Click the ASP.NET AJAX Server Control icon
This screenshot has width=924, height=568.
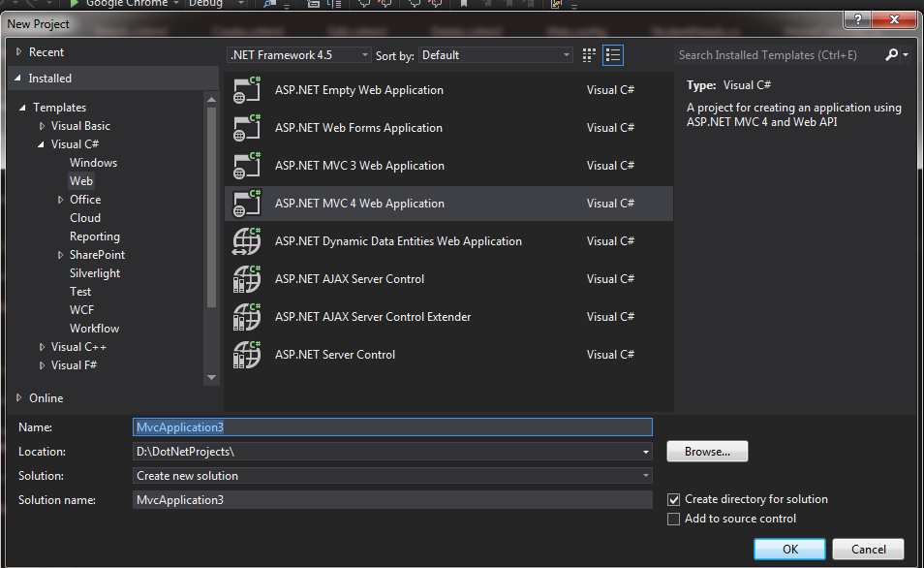tap(245, 278)
